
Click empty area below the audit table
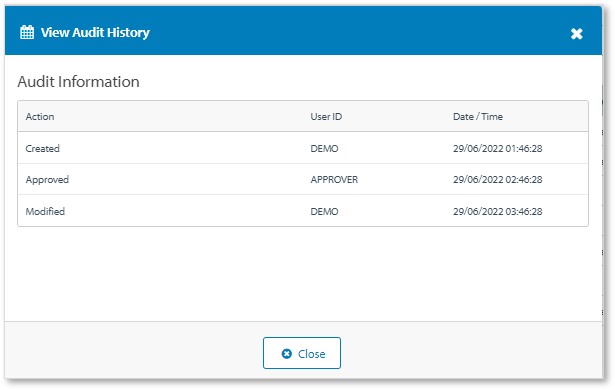tap(303, 273)
